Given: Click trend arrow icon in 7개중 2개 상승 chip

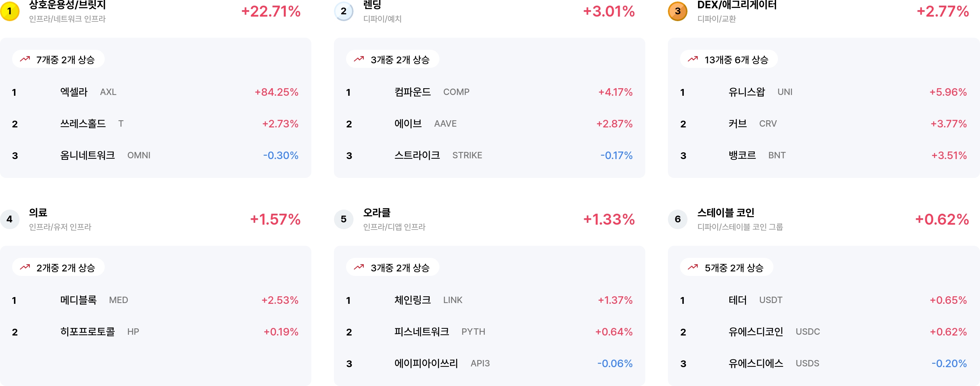Looking at the screenshot, I should (25, 59).
